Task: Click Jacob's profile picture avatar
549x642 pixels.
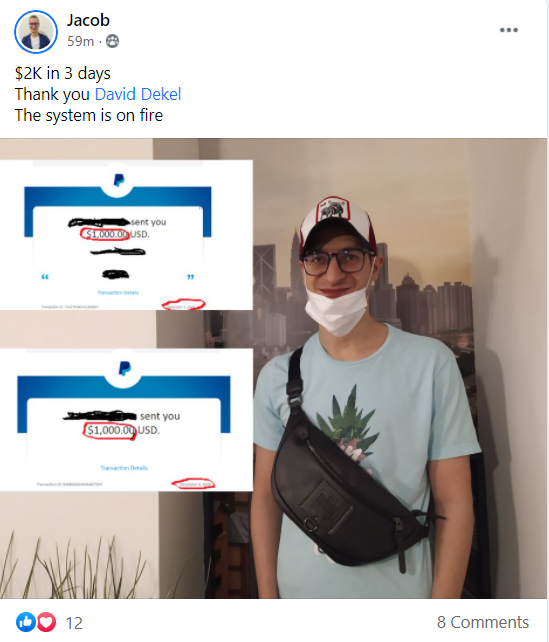Action: [x=36, y=32]
